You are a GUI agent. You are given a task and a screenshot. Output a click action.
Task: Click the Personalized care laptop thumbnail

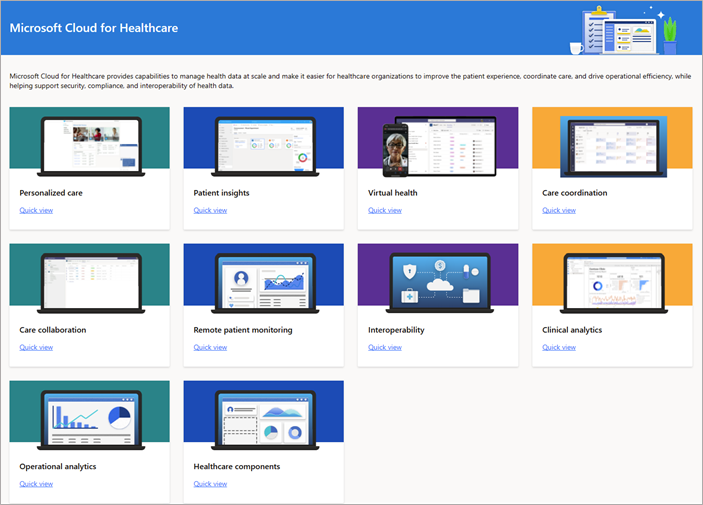[x=89, y=145]
